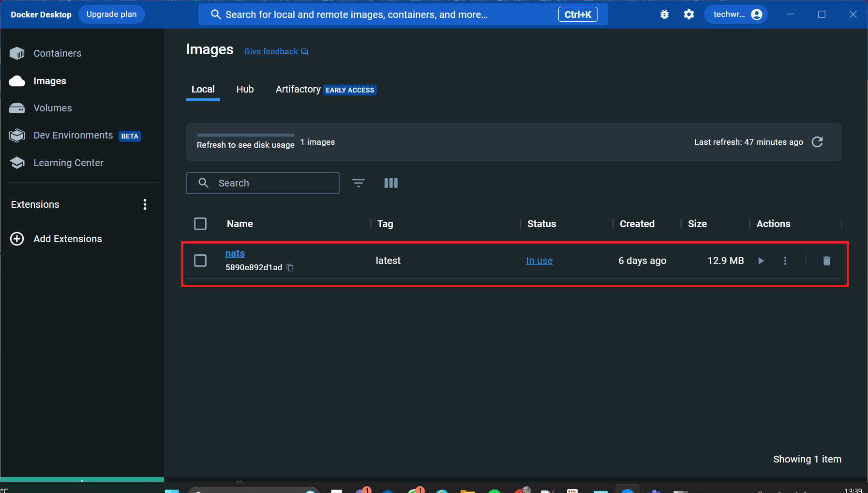868x493 pixels.
Task: Click the refresh images icon
Action: 817,142
